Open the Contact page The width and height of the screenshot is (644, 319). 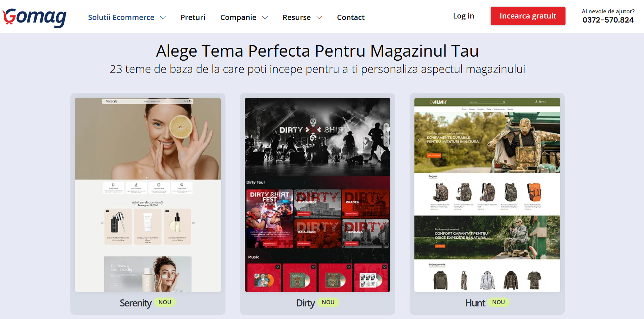351,17
